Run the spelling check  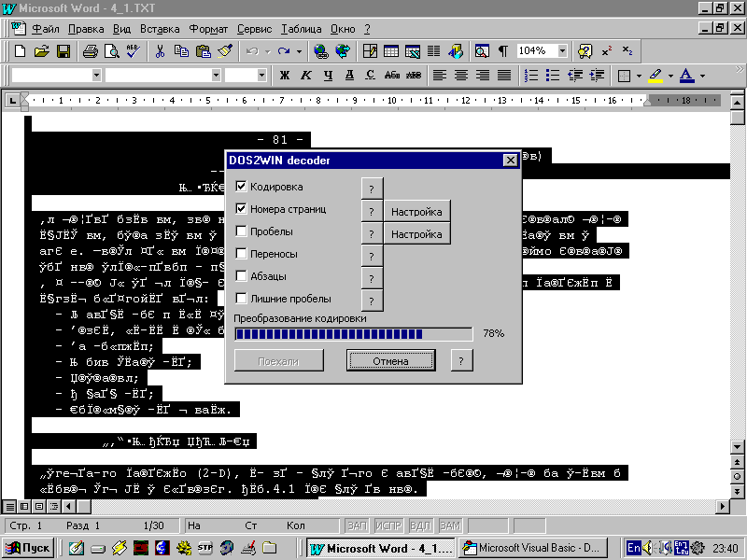[x=133, y=51]
